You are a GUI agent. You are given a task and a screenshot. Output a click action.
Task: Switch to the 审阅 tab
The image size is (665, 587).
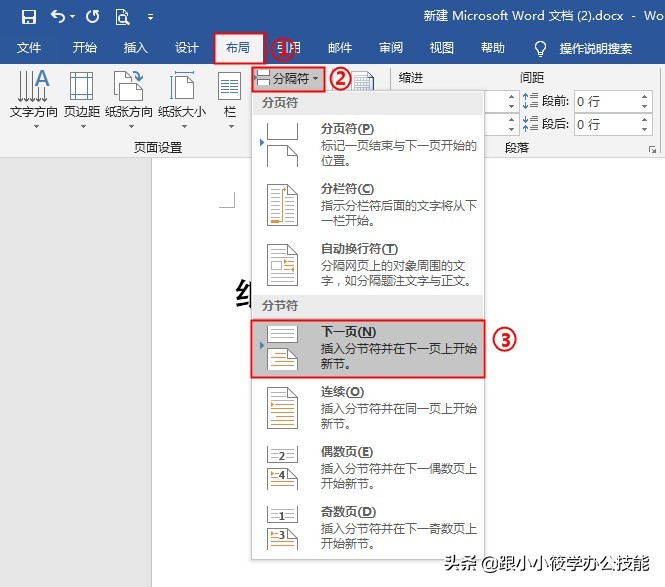[x=391, y=48]
